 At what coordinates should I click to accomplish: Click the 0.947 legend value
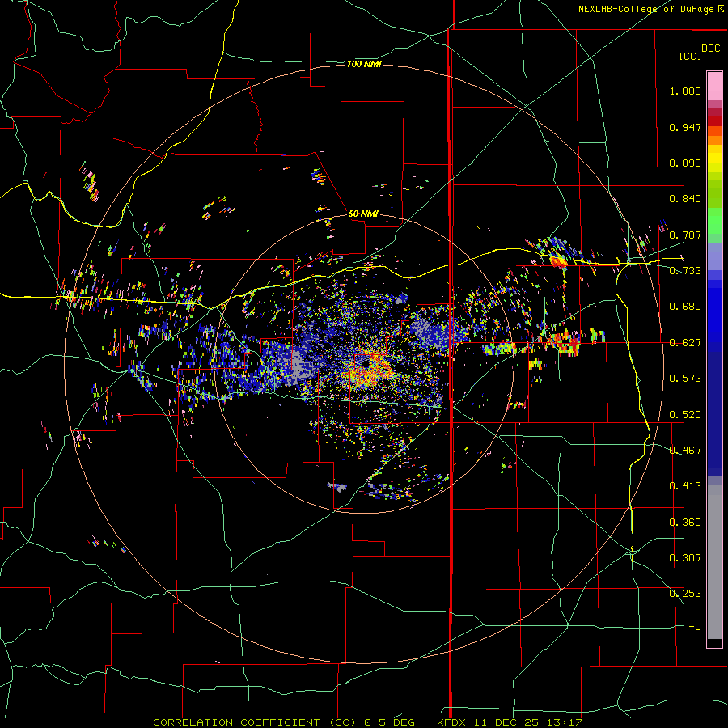tap(685, 127)
